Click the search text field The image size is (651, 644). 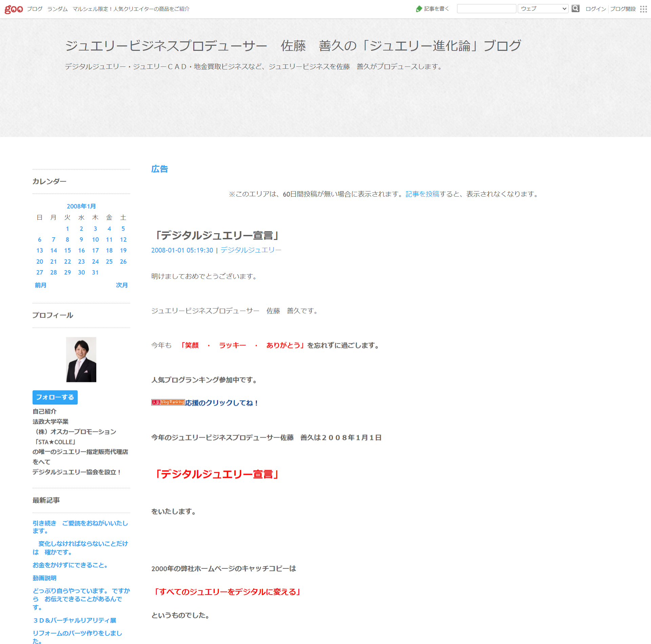tap(486, 9)
